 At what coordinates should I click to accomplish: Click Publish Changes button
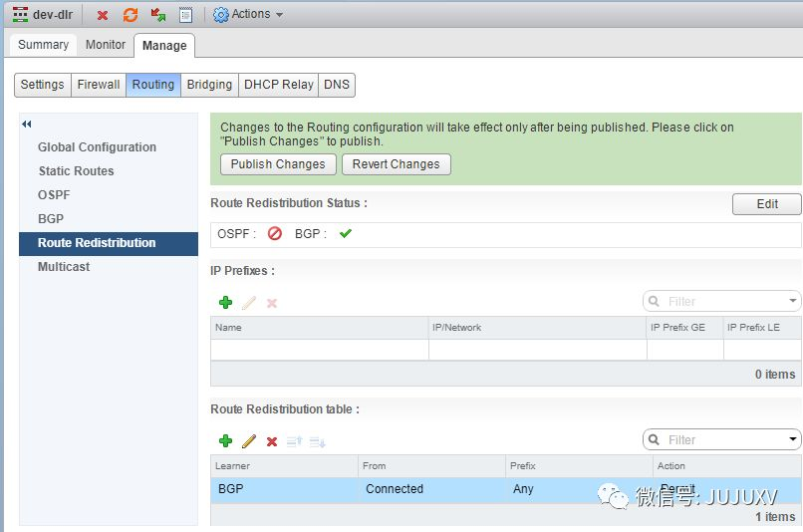point(278,164)
